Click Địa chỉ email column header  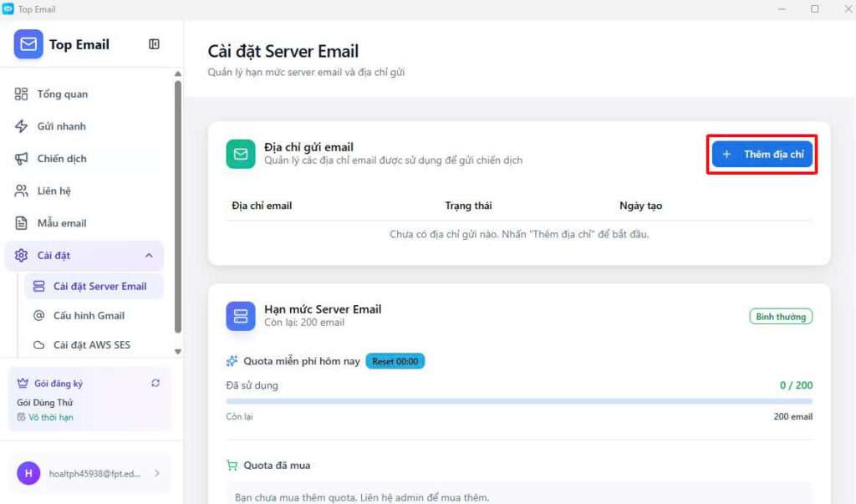point(262,206)
